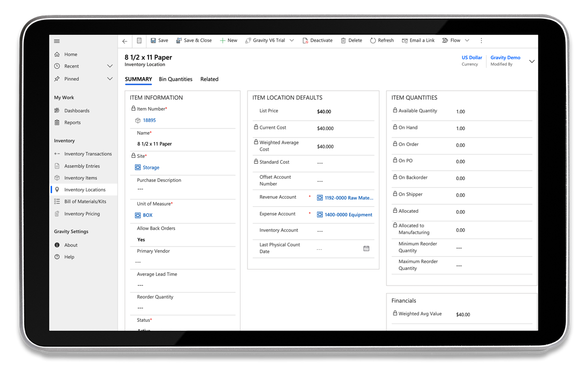The height and width of the screenshot is (385, 588).
Task: Click Save & Close
Action: pyautogui.click(x=194, y=41)
